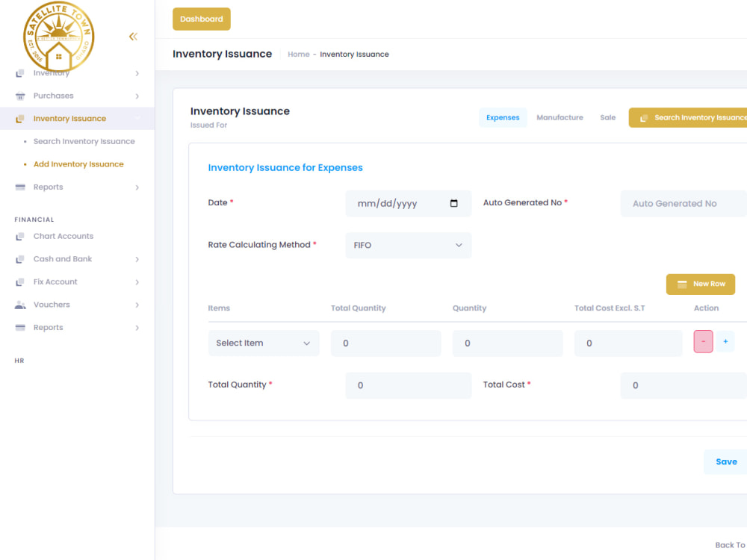Click the Purchases basket icon
This screenshot has width=747, height=560.
[x=20, y=96]
